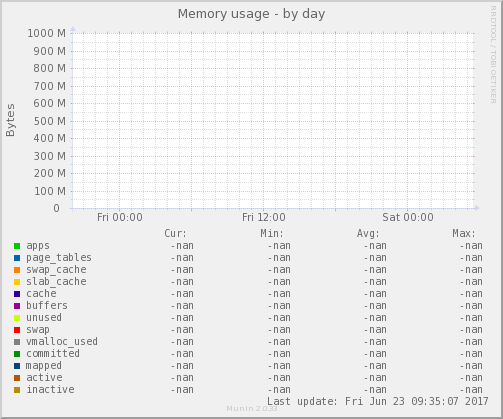Click the '500 M' y-axis label
Viewport: 503px width, 419px height.
(50, 121)
